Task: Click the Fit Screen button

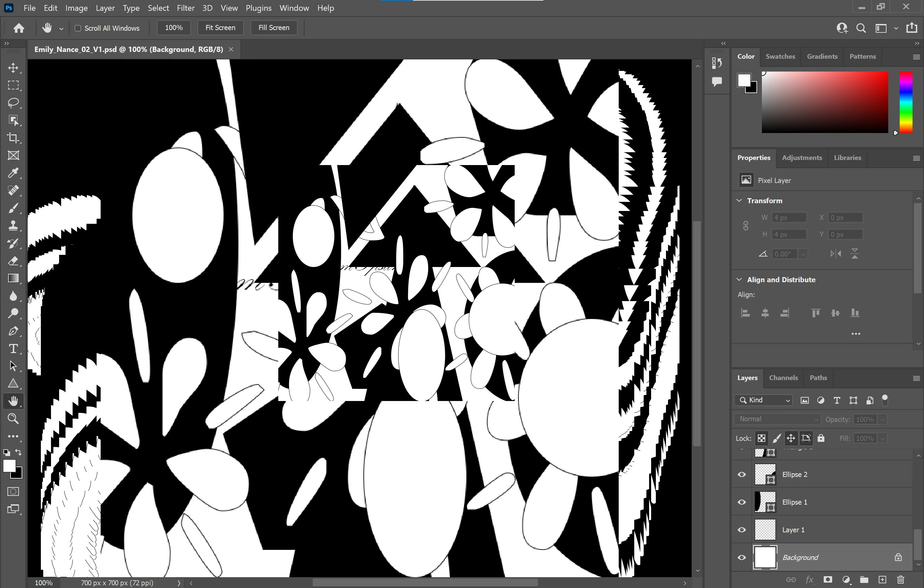Action: pyautogui.click(x=220, y=28)
